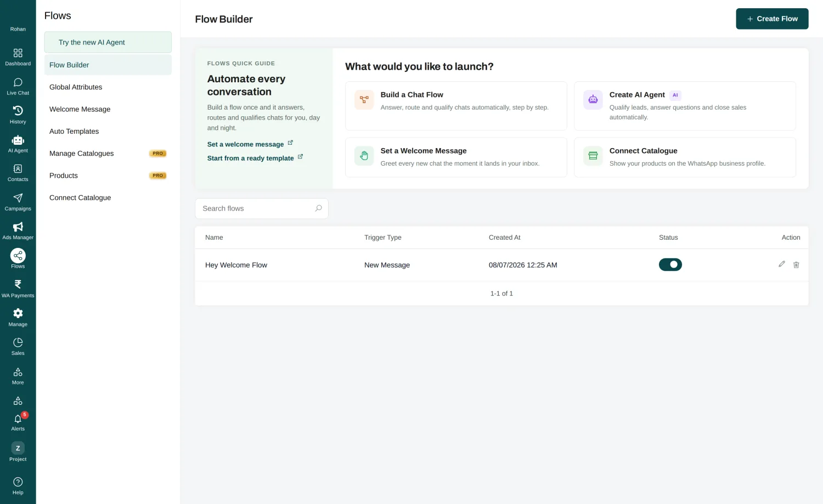The width and height of the screenshot is (823, 504).
Task: Click external link icon beside welcome message link
Action: click(290, 143)
